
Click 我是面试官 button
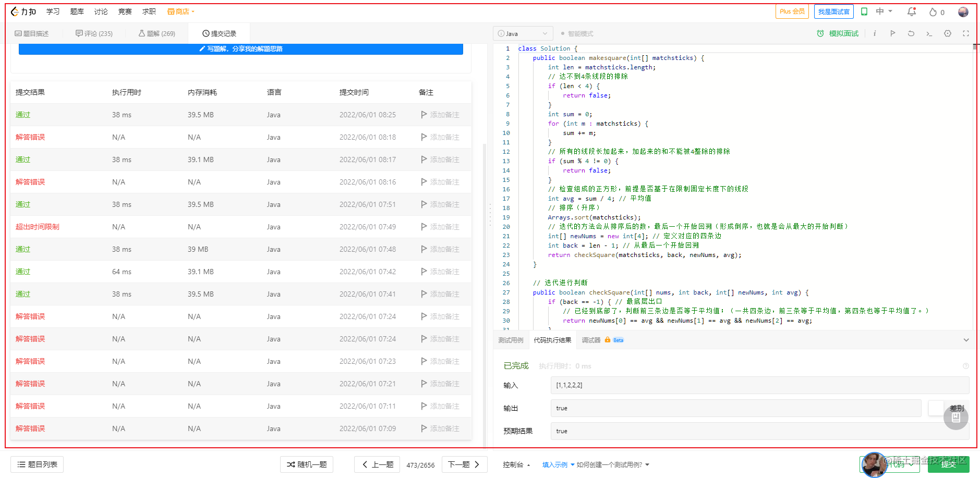pos(834,11)
